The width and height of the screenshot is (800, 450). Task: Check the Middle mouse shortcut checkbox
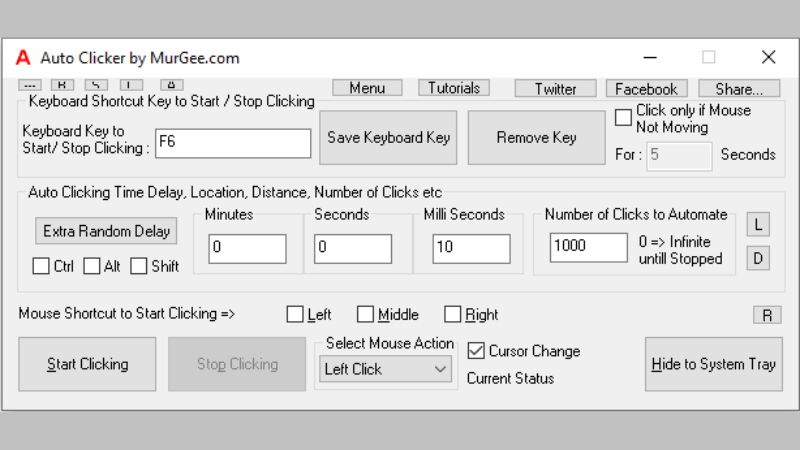(365, 314)
